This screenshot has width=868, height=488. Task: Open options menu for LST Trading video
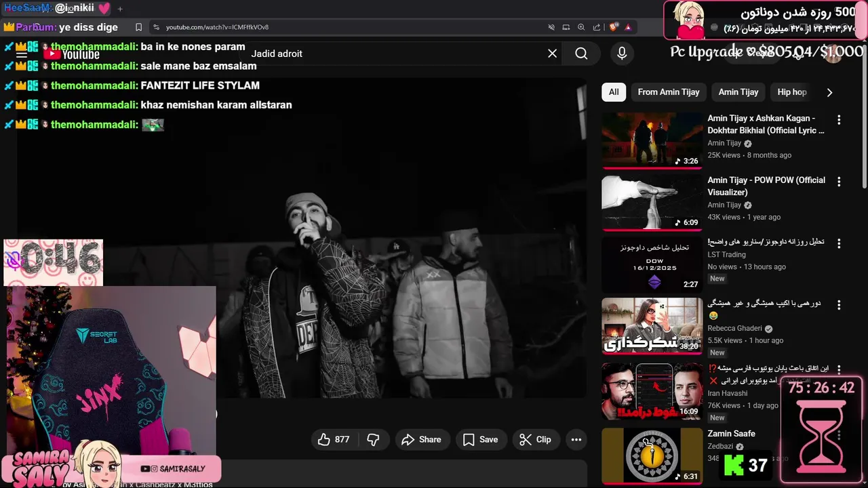839,243
